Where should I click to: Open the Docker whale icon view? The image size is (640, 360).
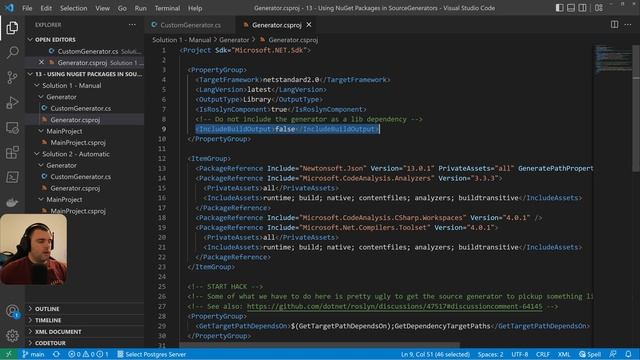pos(12,202)
